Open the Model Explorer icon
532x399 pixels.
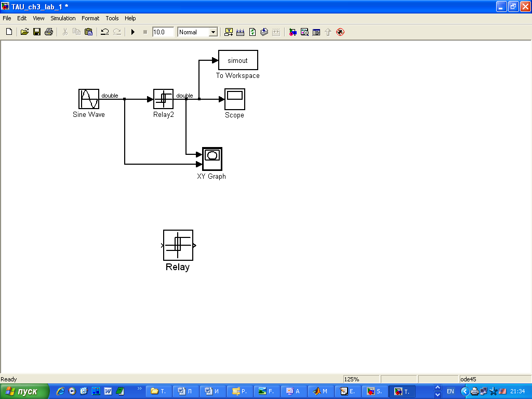[304, 32]
